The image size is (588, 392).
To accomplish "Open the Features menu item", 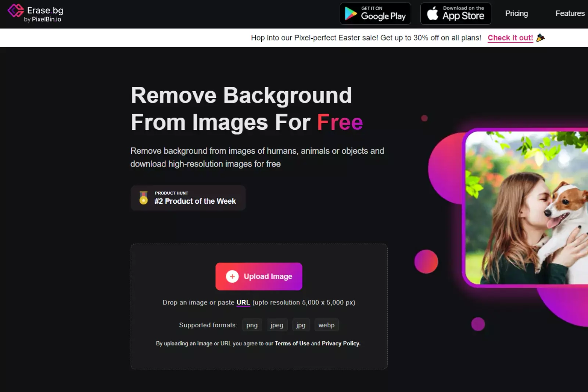I will pos(570,14).
